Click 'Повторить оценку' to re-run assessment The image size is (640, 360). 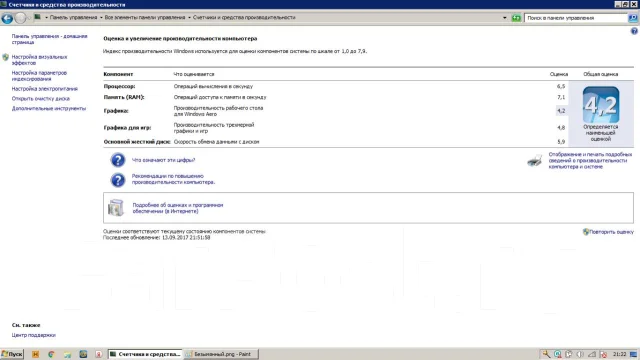coord(611,232)
